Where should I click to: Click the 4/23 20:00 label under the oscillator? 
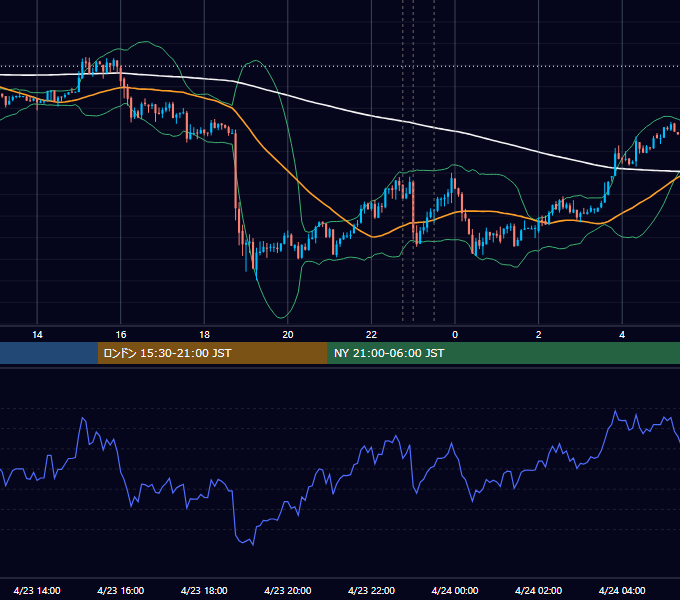click(x=288, y=590)
